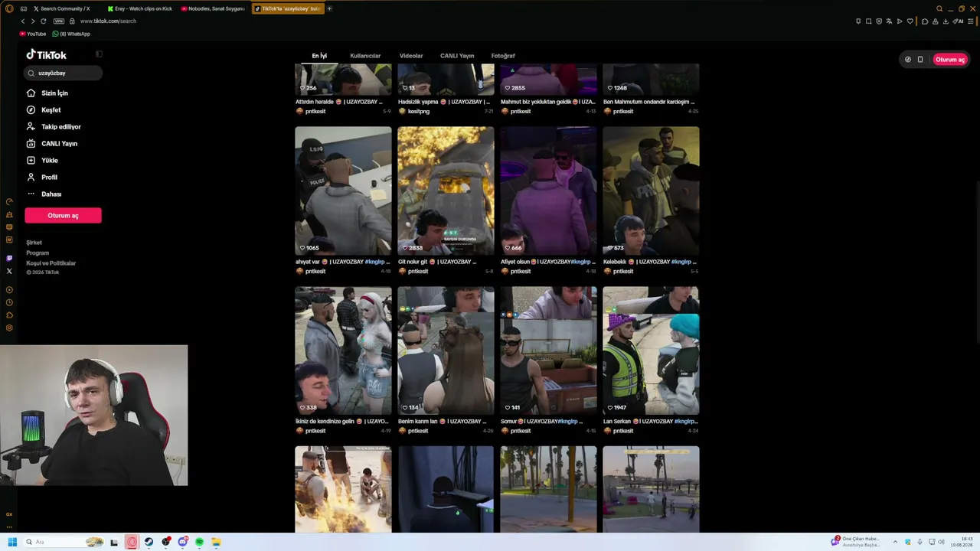The height and width of the screenshot is (551, 980).
Task: Switch to the Fotoğraf tab
Action: (503, 56)
